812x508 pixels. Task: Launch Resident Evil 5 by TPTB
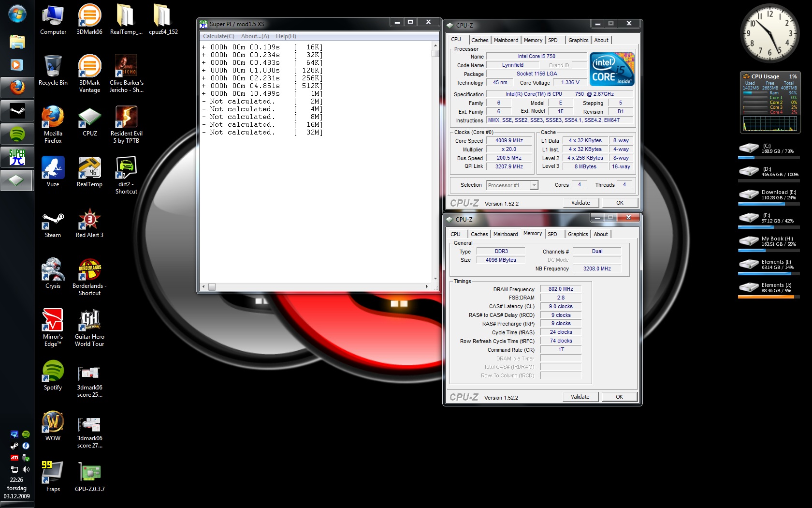coord(126,125)
